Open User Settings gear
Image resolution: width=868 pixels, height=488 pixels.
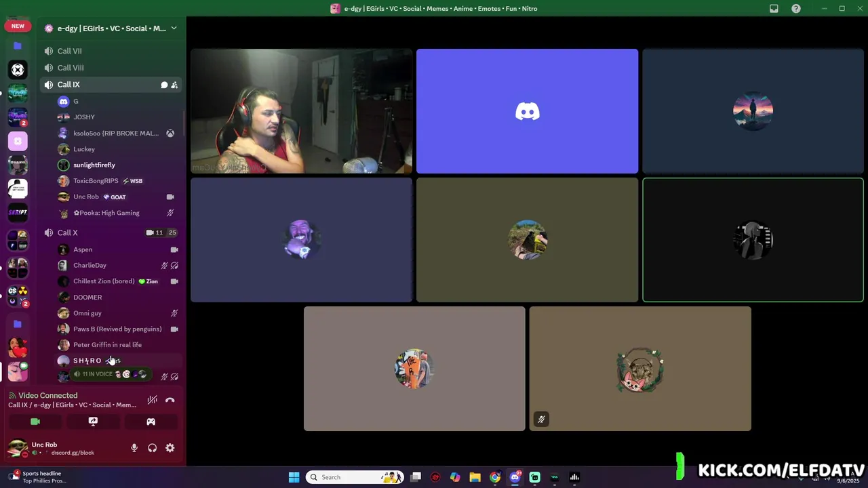click(170, 448)
